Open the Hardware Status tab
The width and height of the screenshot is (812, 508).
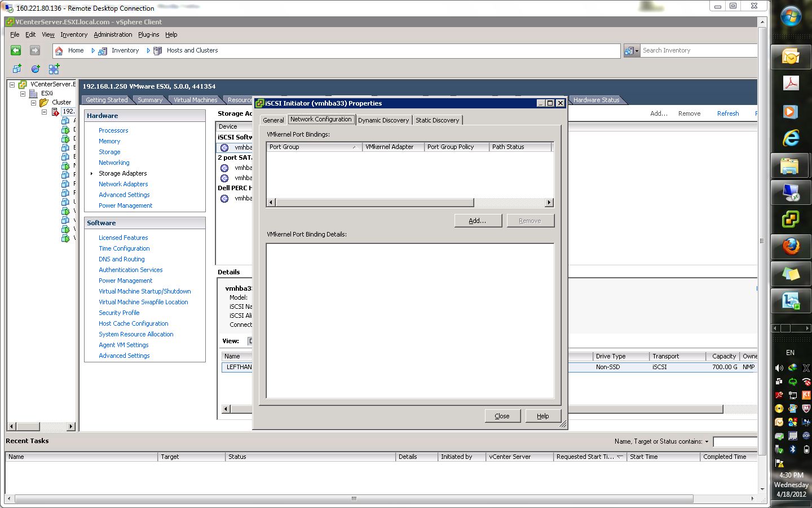[x=596, y=100]
